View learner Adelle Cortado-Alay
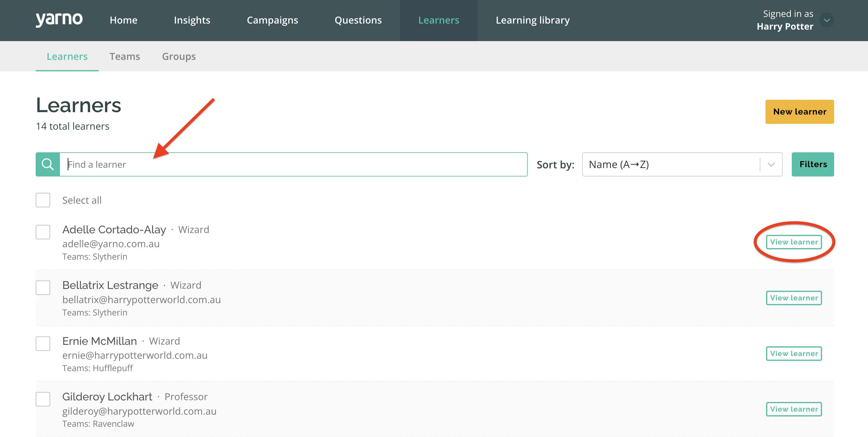868x437 pixels. (794, 242)
